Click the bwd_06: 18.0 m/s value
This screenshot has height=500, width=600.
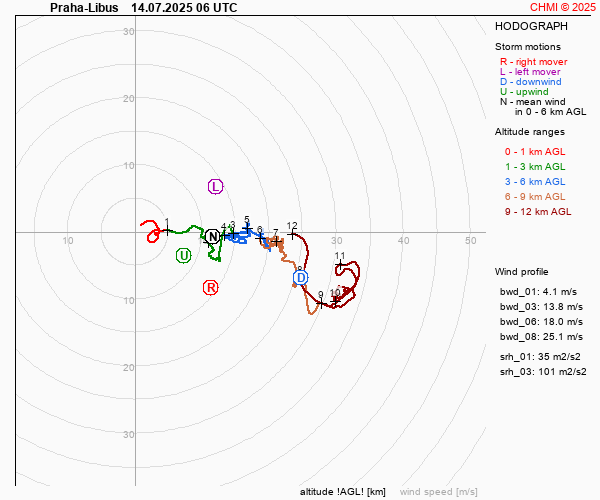coord(541,321)
